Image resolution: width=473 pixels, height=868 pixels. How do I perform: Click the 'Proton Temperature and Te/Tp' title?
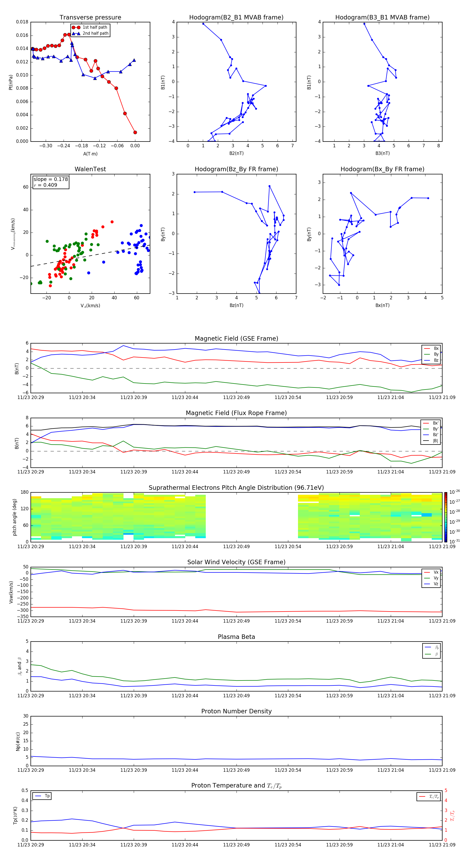click(x=236, y=786)
